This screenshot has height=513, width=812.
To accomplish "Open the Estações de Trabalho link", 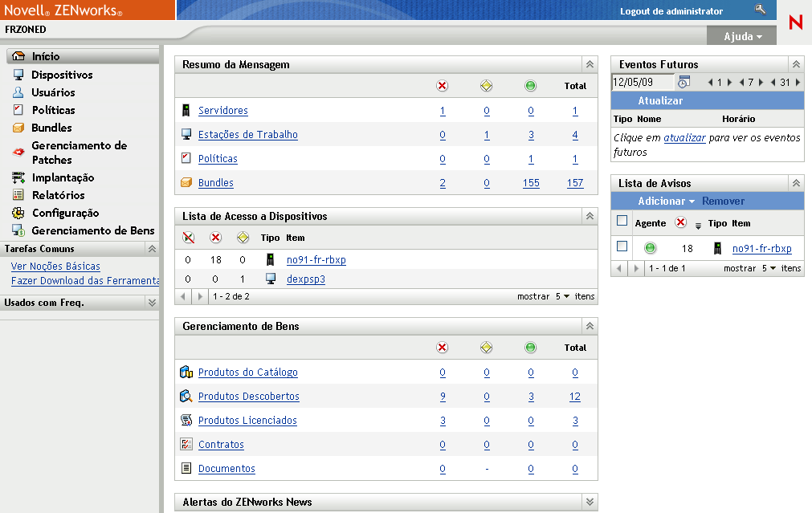I will [x=247, y=135].
